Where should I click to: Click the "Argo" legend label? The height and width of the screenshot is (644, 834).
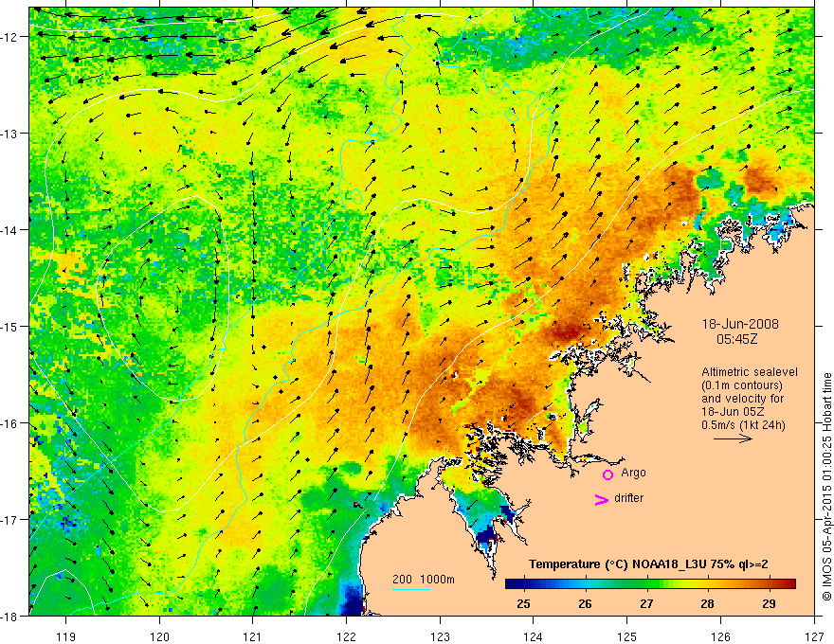(633, 473)
